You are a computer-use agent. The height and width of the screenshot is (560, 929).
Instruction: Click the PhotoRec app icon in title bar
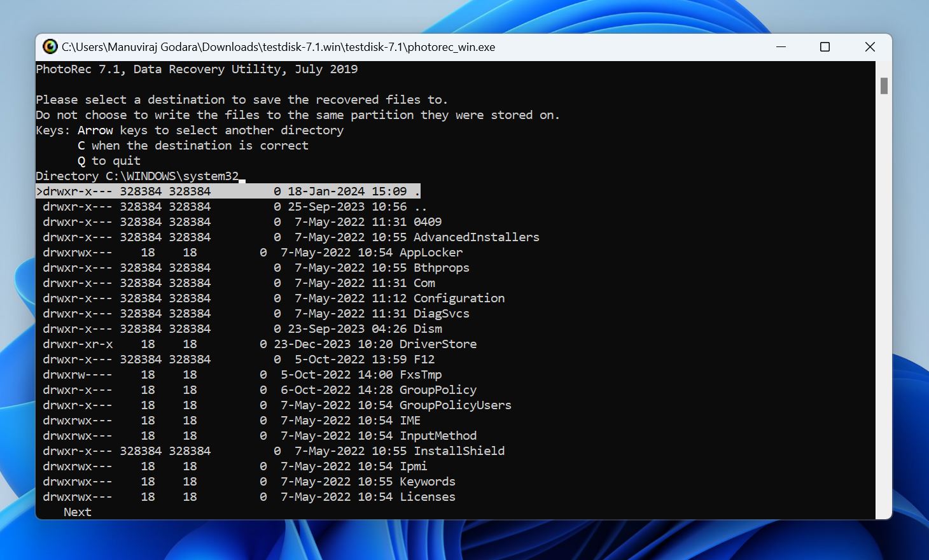click(50, 46)
